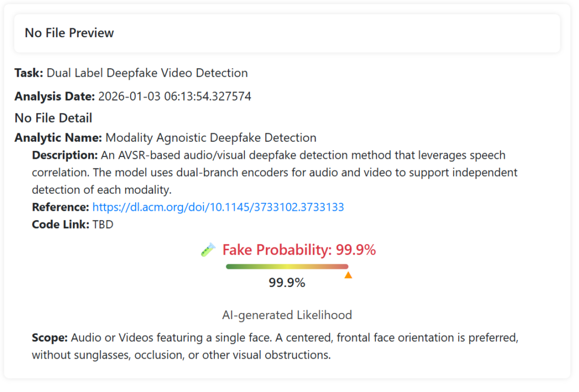Open the dl.acm.org reference link
This screenshot has height=392, width=579.
point(218,207)
